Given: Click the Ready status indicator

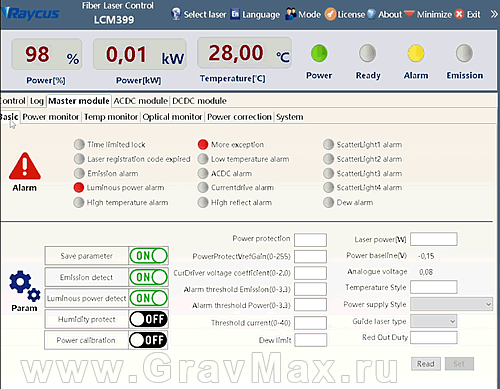Looking at the screenshot, I should (368, 53).
